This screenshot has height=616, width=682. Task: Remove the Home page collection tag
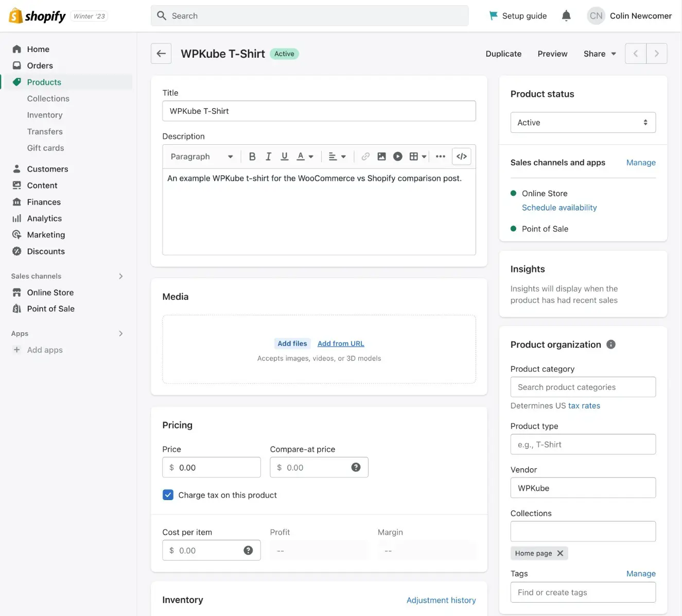coord(560,553)
